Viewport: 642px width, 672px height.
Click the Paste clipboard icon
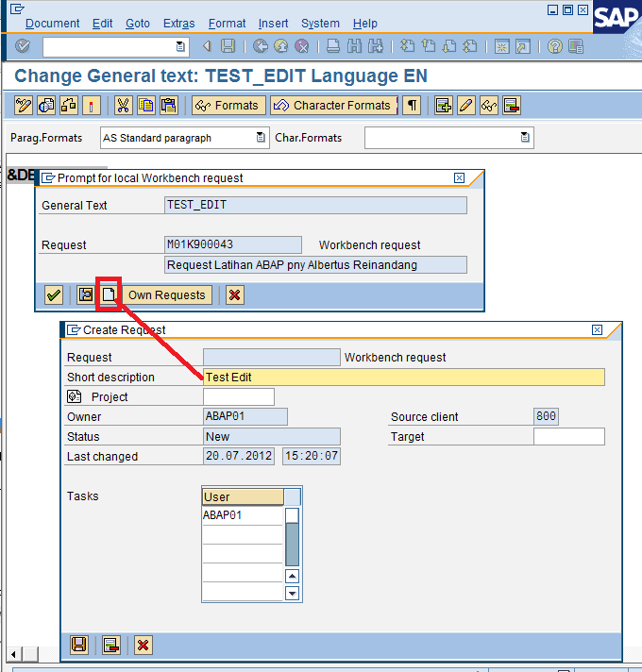click(x=169, y=106)
